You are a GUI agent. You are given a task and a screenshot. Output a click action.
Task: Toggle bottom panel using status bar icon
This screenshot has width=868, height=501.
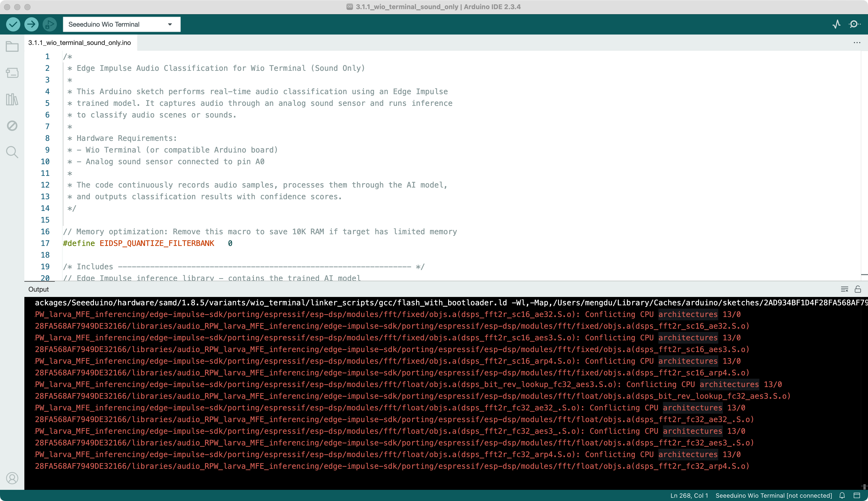coord(857,495)
